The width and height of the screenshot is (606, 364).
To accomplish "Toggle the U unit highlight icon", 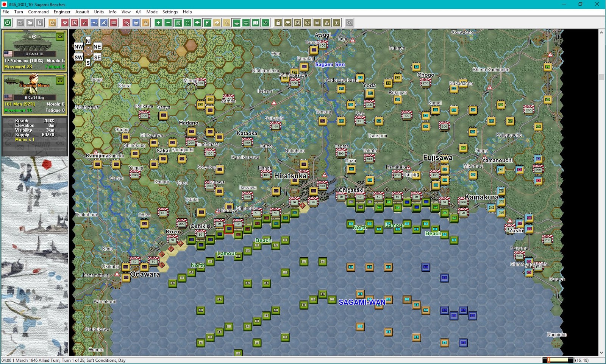I will (297, 23).
